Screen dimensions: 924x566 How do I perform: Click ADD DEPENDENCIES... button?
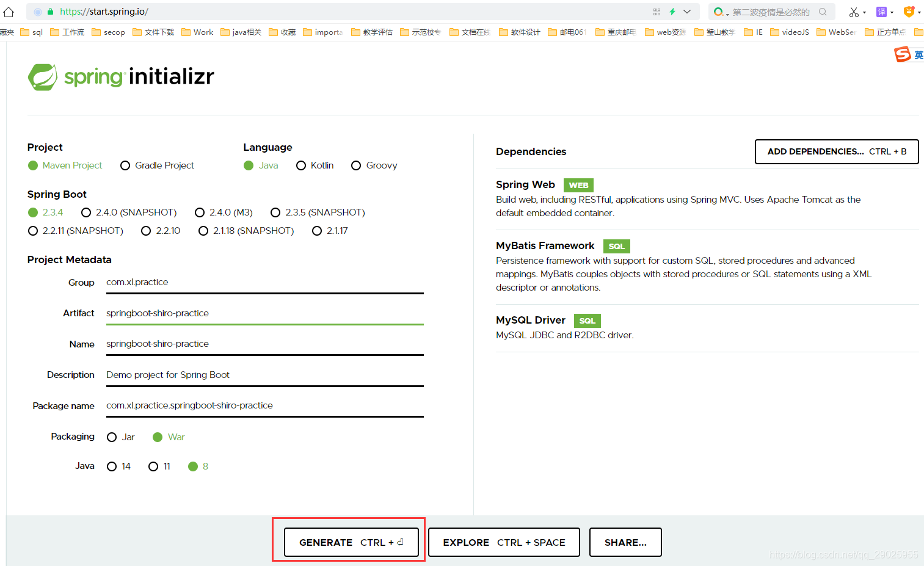(x=837, y=151)
